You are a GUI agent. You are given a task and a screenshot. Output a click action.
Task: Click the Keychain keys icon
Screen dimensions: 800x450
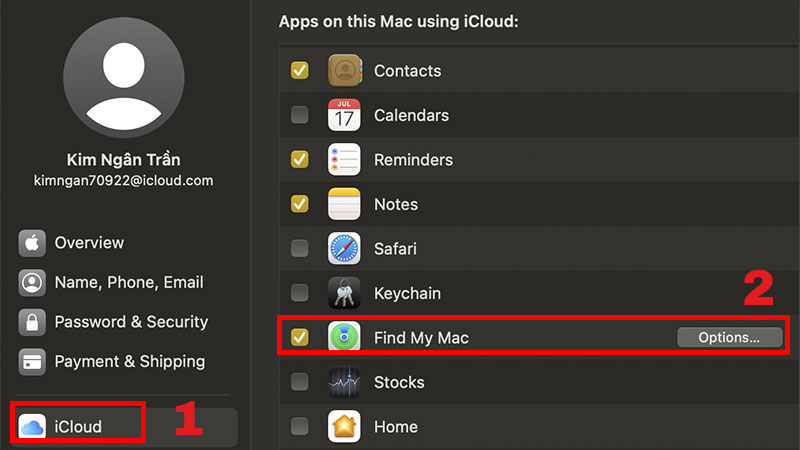(x=345, y=293)
